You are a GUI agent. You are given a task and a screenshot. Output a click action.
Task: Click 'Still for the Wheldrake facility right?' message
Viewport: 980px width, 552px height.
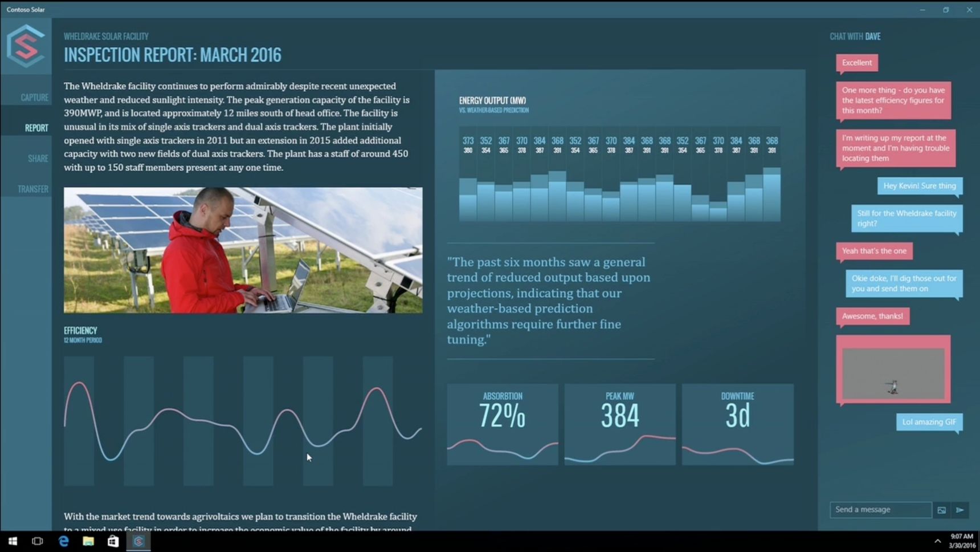tap(906, 218)
